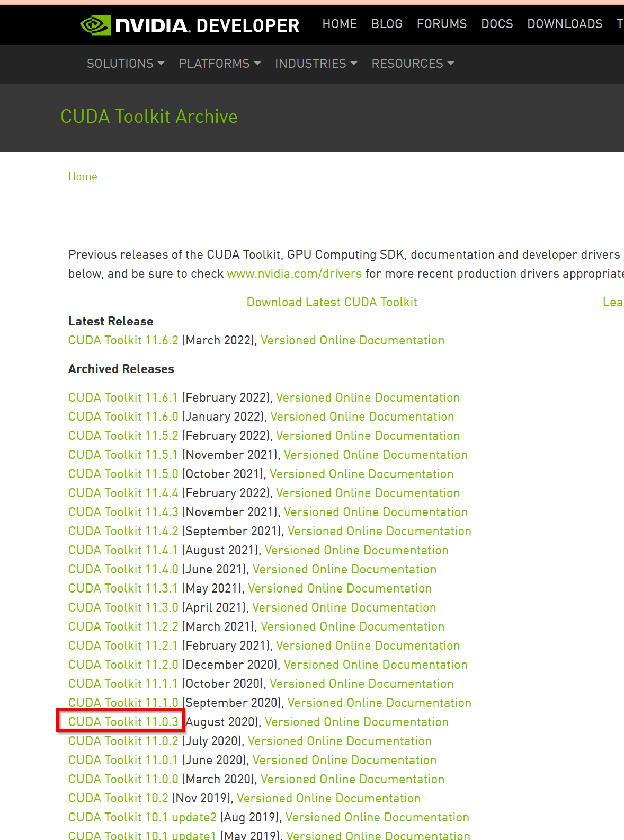Open Versioned Online Documentation for 11.2.1

pos(368,646)
